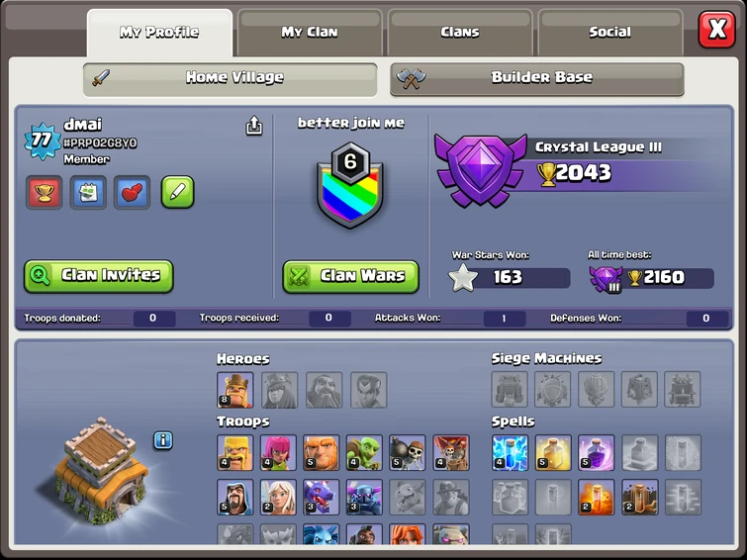747x560 pixels.
Task: Switch to Builder Base view
Action: pyautogui.click(x=537, y=78)
